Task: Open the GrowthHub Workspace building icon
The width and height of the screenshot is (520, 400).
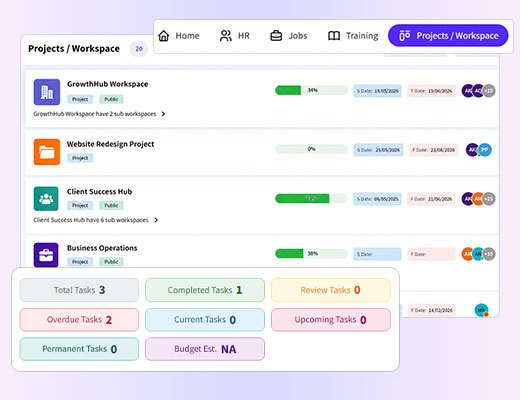Action: 47,92
